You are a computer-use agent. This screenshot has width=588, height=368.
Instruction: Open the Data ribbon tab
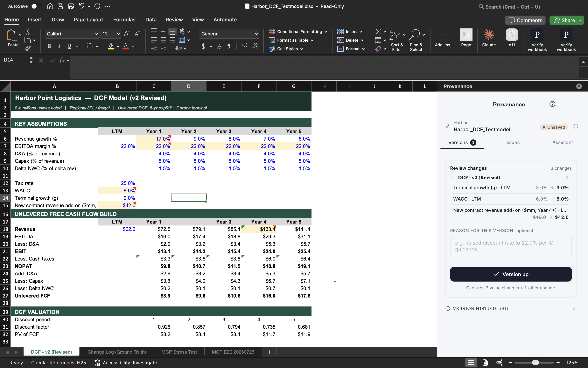pos(151,20)
